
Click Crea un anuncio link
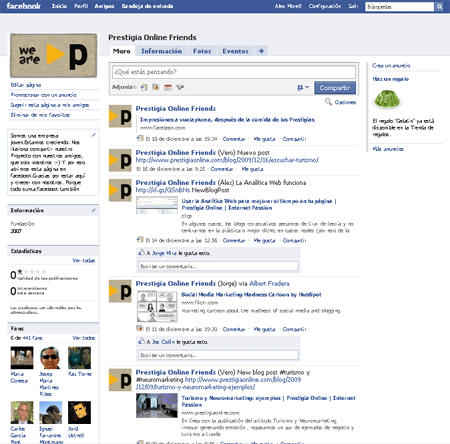pos(391,65)
